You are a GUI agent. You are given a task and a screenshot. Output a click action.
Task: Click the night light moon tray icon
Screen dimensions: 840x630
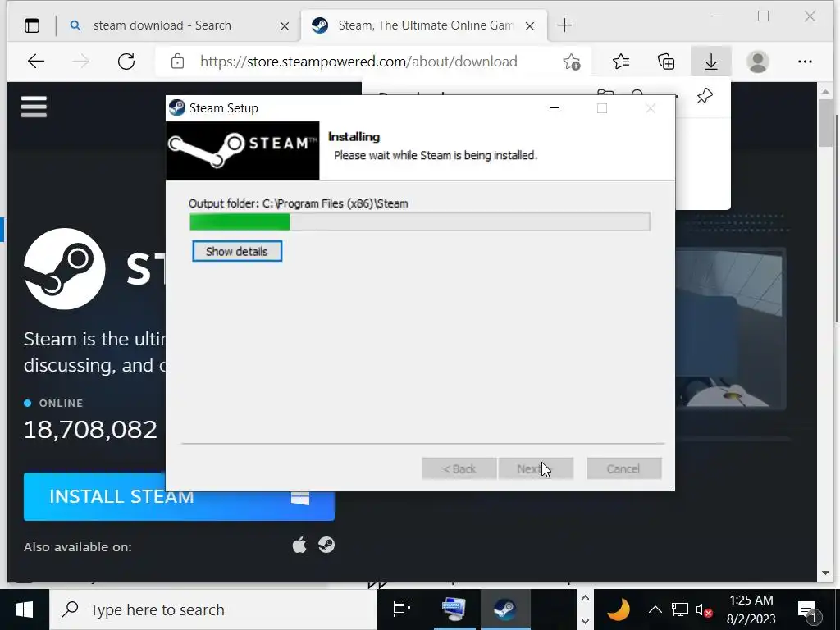tap(619, 609)
